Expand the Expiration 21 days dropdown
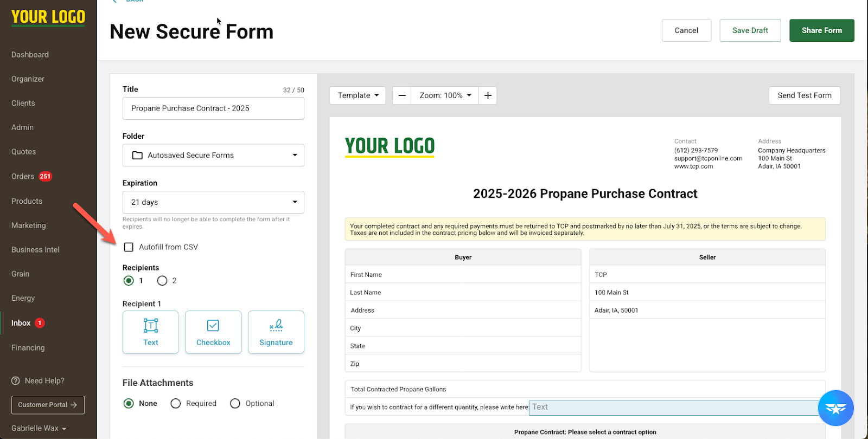The image size is (868, 439). [213, 202]
